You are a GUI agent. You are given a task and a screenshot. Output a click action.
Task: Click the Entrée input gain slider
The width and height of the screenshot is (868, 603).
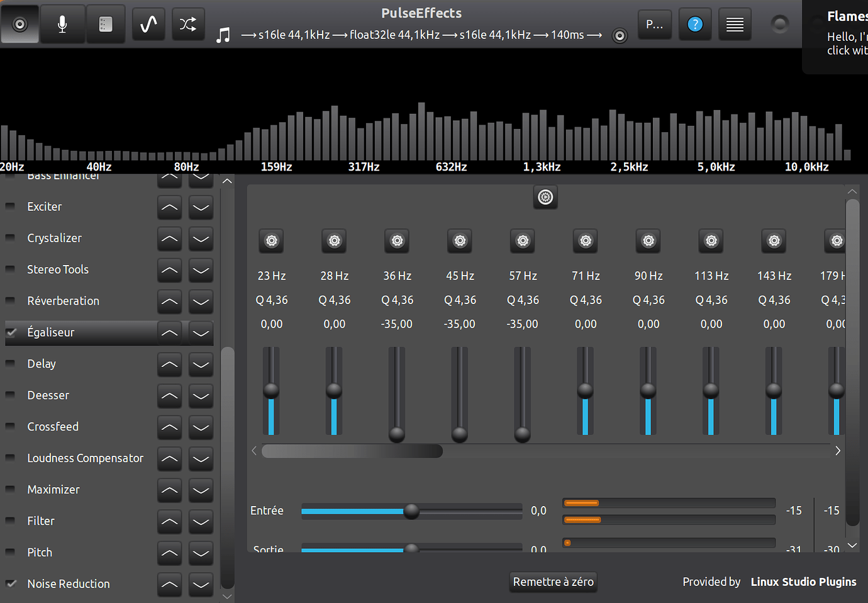coord(412,510)
